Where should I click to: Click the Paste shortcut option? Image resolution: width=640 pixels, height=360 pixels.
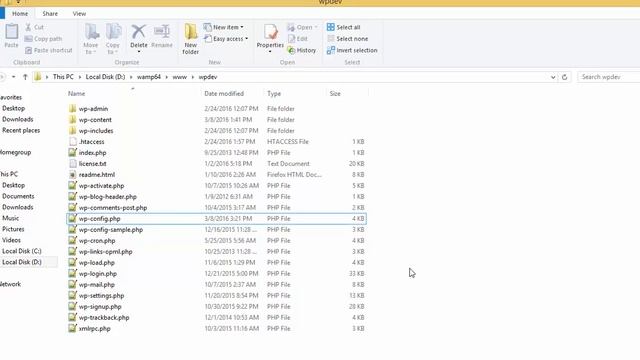[49, 50]
